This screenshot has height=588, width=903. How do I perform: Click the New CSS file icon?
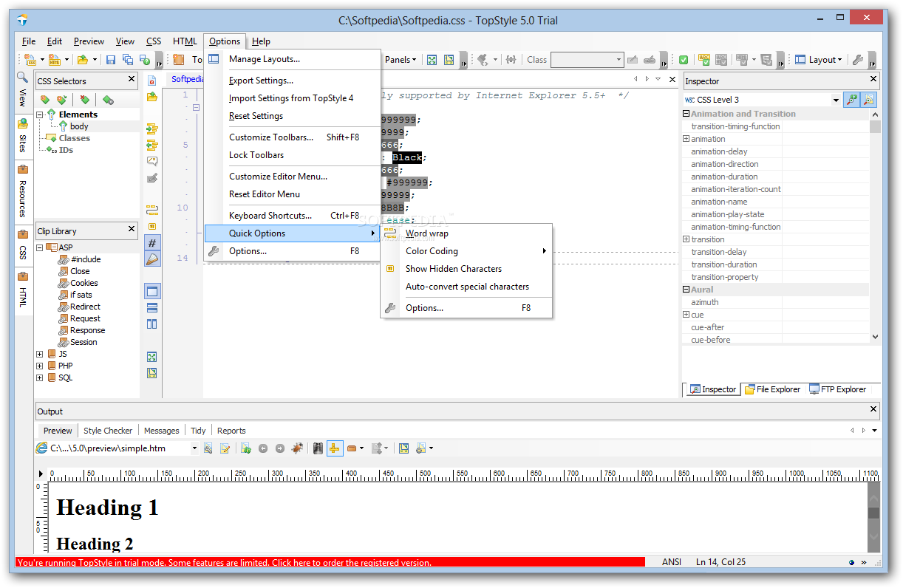[x=30, y=60]
